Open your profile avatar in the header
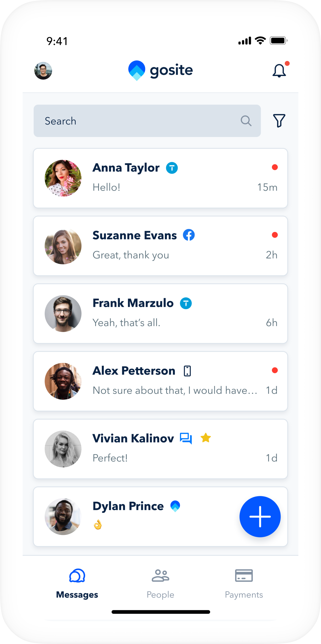Screen dimensions: 321x644 coord(43,71)
